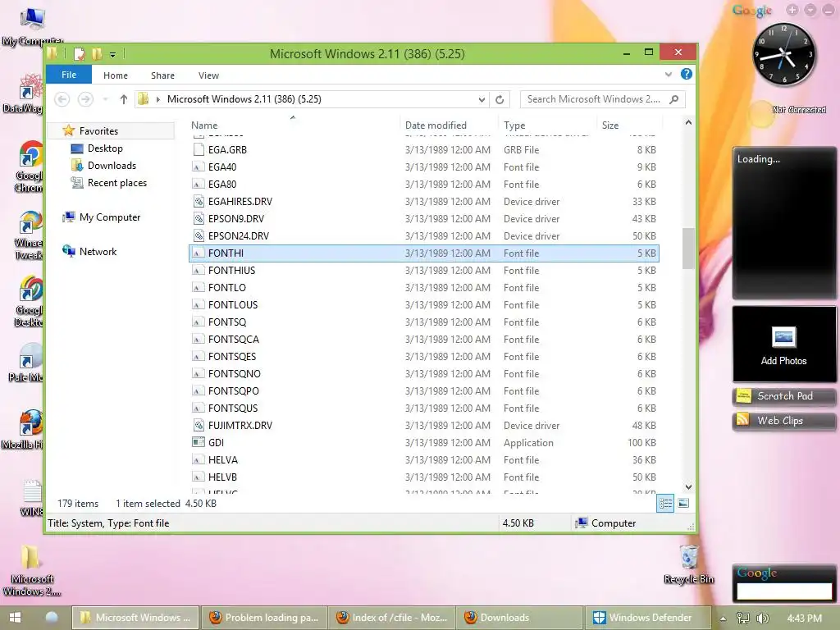Screen dimensions: 840x630
Task: Select the GDI application icon
Action: (x=199, y=442)
